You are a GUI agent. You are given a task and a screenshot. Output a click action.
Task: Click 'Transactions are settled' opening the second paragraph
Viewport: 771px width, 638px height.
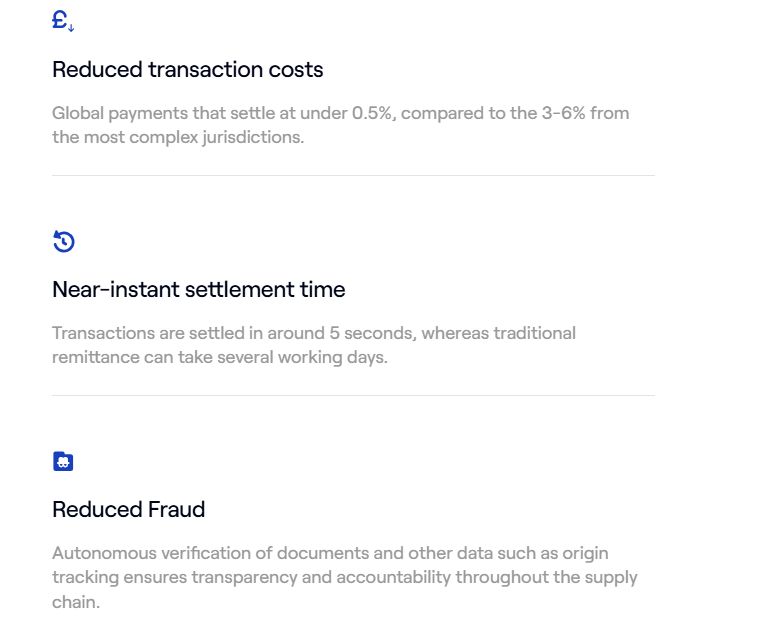pyautogui.click(x=148, y=333)
